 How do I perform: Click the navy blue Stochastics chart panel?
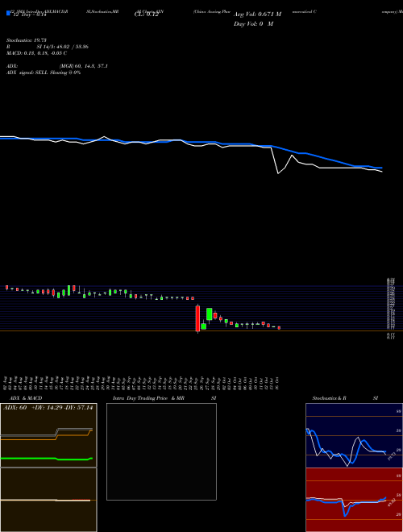[x=354, y=435]
